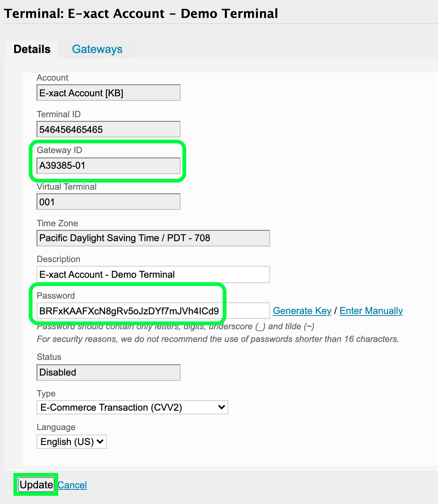This screenshot has height=504, width=438.
Task: Open the Generate Key link
Action: point(302,310)
